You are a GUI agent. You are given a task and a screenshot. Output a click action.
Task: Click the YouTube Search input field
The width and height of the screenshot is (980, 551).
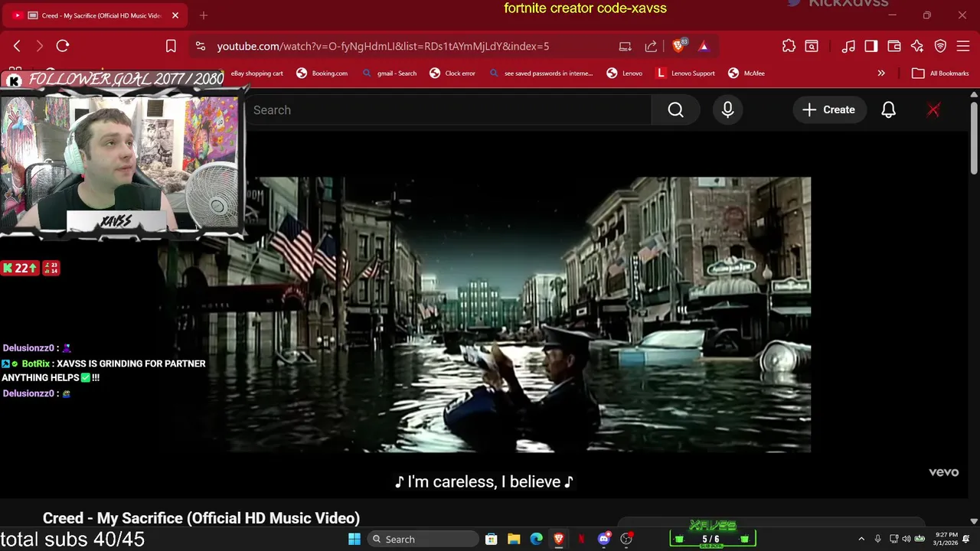[448, 110]
